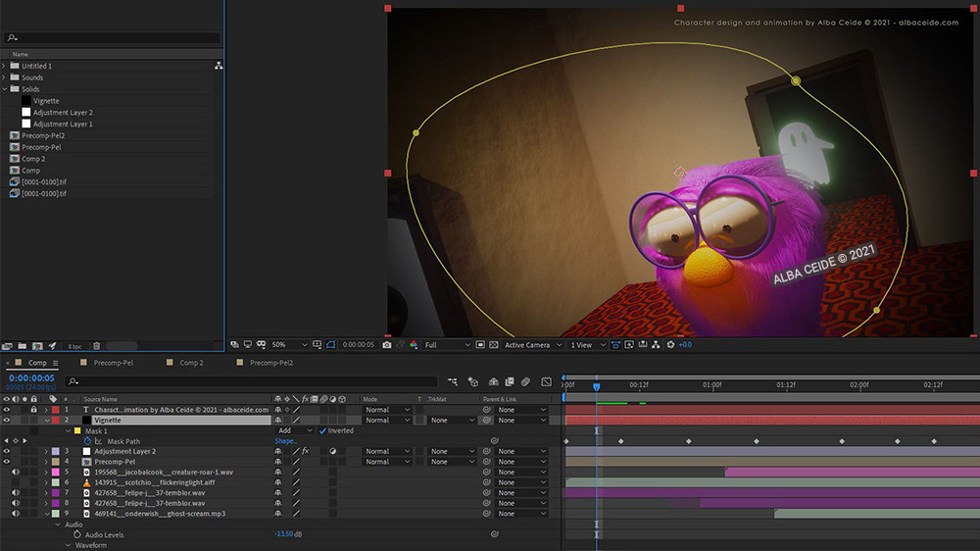
Task: Click the Reset Exposure icon
Action: 670,344
